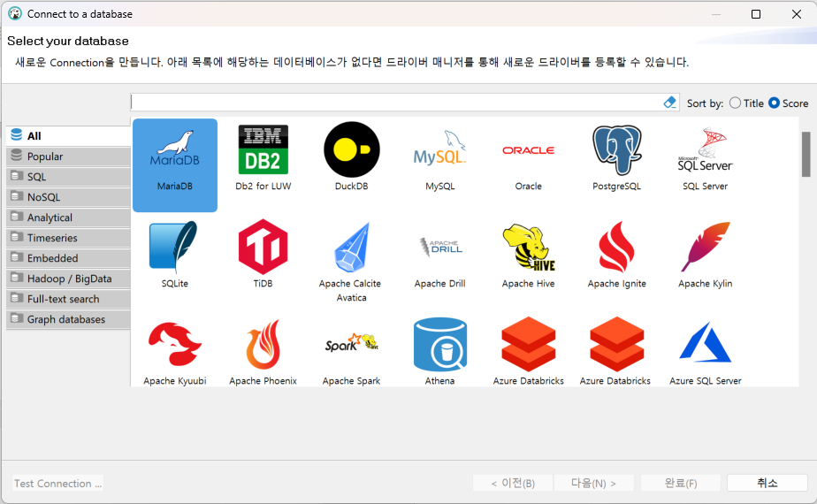Click the 다음(N) next button
This screenshot has height=504, width=817.
[x=594, y=483]
